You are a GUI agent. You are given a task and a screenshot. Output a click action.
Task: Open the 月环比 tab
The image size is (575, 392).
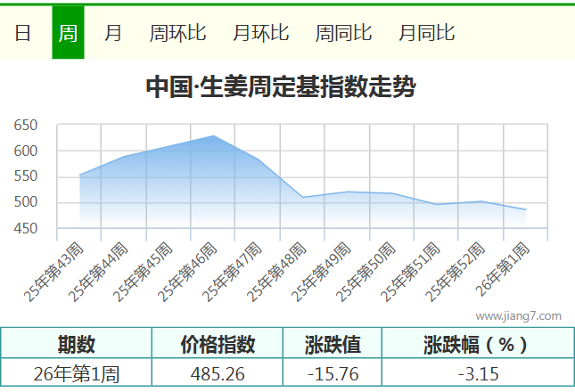[260, 33]
